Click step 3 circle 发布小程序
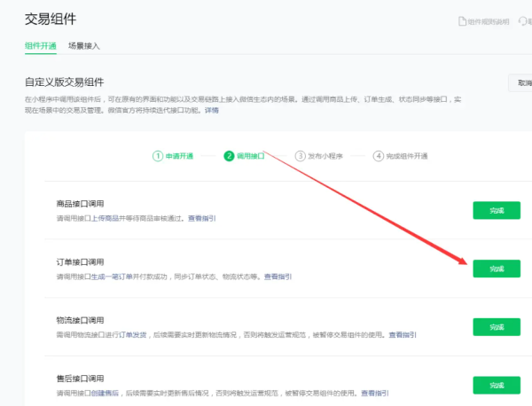The height and width of the screenshot is (406, 532). pyautogui.click(x=301, y=156)
